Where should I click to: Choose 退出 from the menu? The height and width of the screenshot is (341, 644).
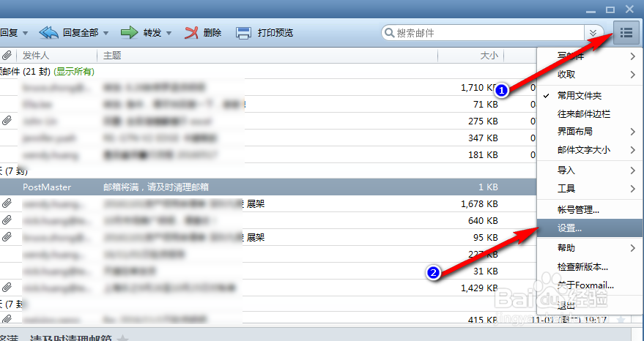pyautogui.click(x=591, y=305)
